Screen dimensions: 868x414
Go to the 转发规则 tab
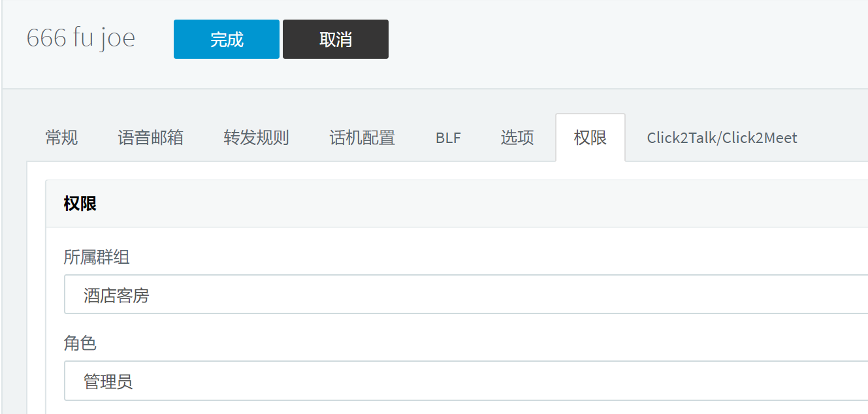pyautogui.click(x=257, y=138)
